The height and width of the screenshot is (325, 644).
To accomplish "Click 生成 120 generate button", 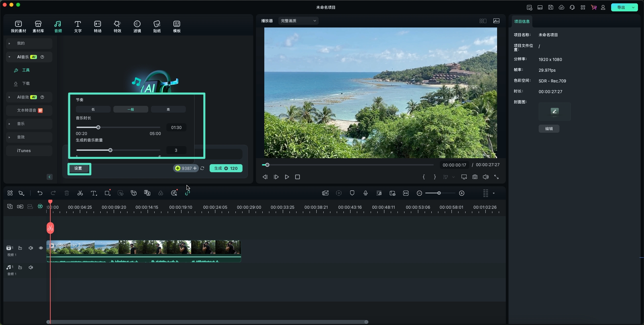I will point(226,168).
